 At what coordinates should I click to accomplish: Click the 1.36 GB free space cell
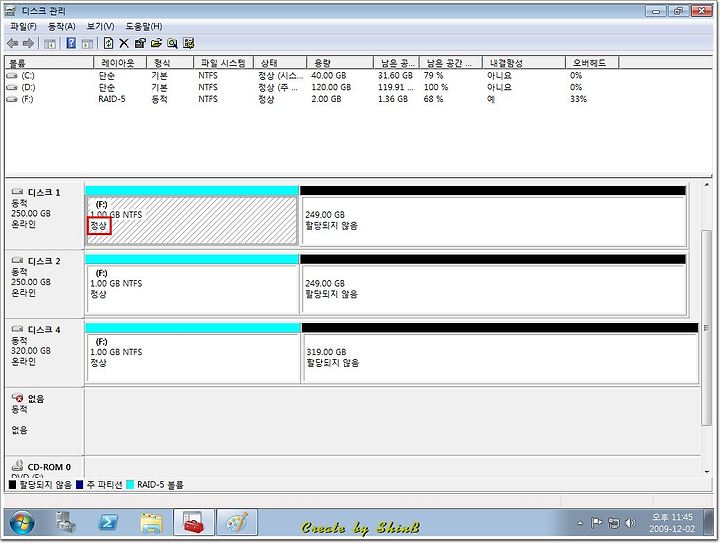coord(393,99)
